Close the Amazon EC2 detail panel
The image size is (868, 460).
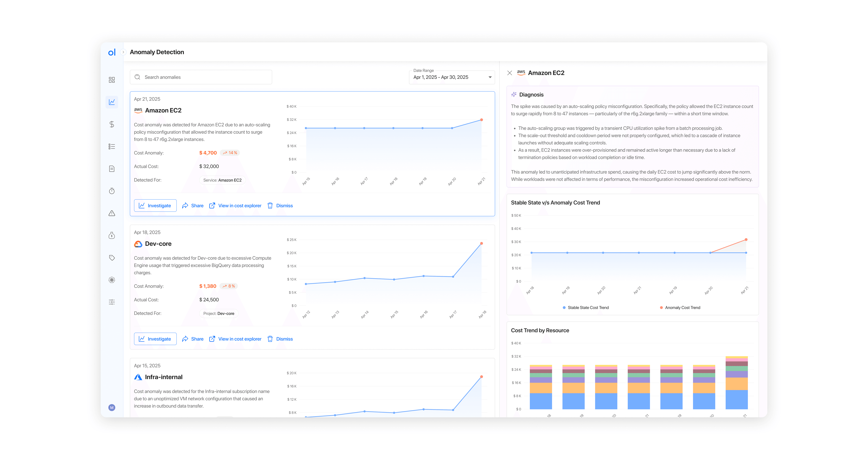[x=510, y=73]
